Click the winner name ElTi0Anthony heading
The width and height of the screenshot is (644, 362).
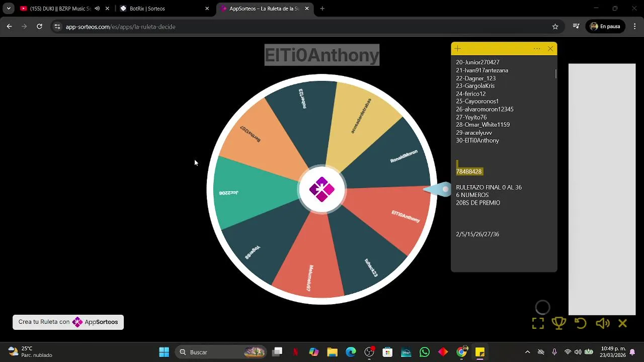pos(322,55)
